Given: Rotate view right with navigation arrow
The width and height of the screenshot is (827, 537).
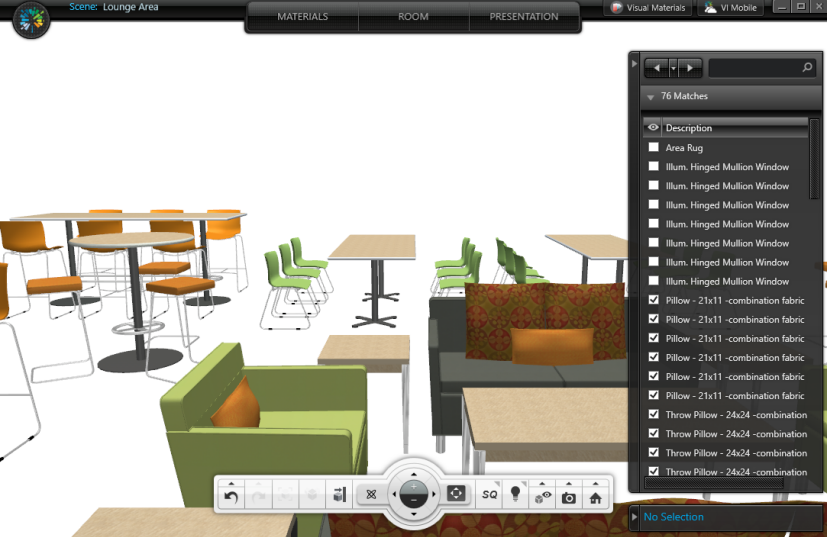Looking at the screenshot, I should point(434,494).
